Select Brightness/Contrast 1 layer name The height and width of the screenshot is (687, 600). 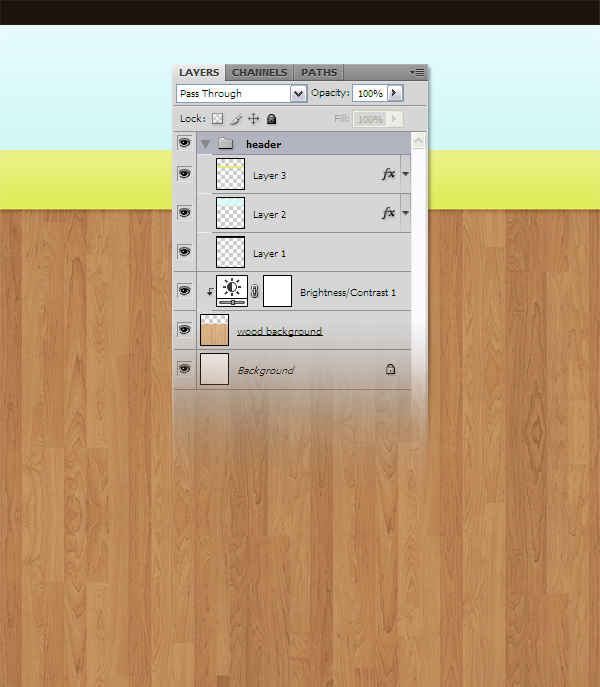(x=348, y=293)
